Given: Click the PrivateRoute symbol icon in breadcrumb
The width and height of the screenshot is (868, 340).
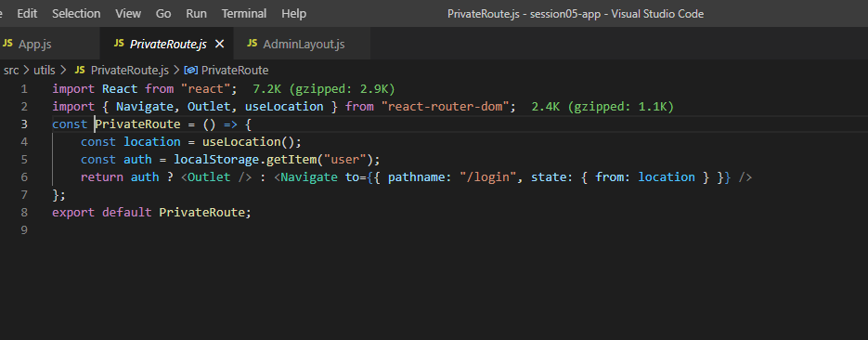Looking at the screenshot, I should click(191, 71).
